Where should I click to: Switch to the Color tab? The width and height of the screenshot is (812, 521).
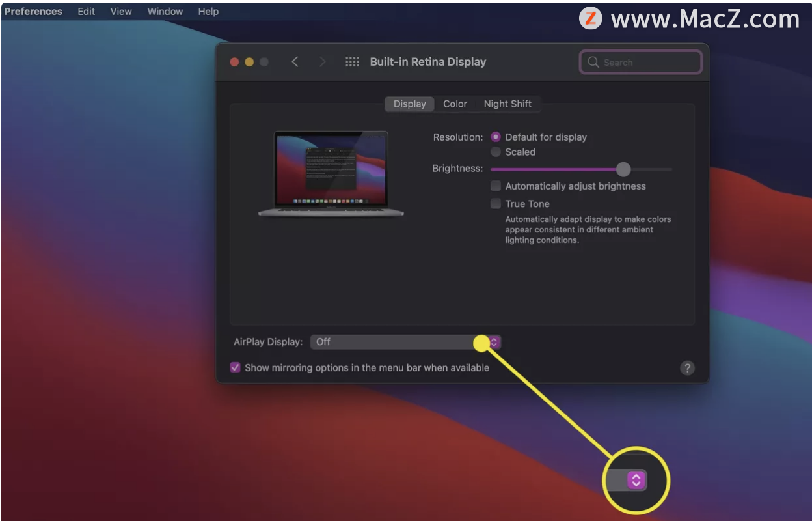(x=455, y=104)
